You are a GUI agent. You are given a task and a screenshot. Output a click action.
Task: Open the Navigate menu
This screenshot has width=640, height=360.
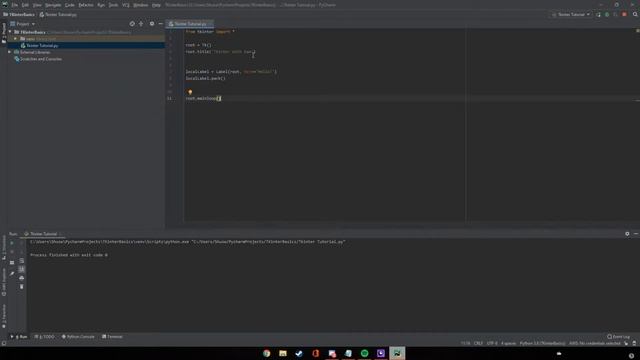pos(53,5)
